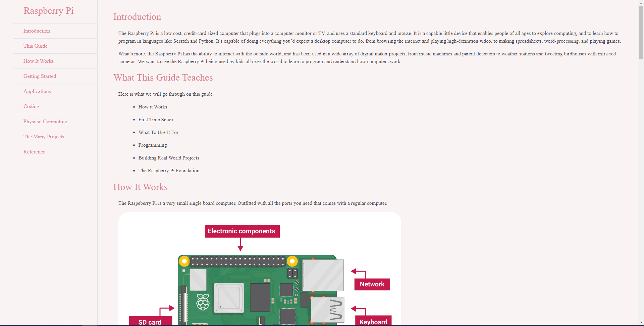
Task: Click the Network label on the diagram
Action: tap(372, 284)
